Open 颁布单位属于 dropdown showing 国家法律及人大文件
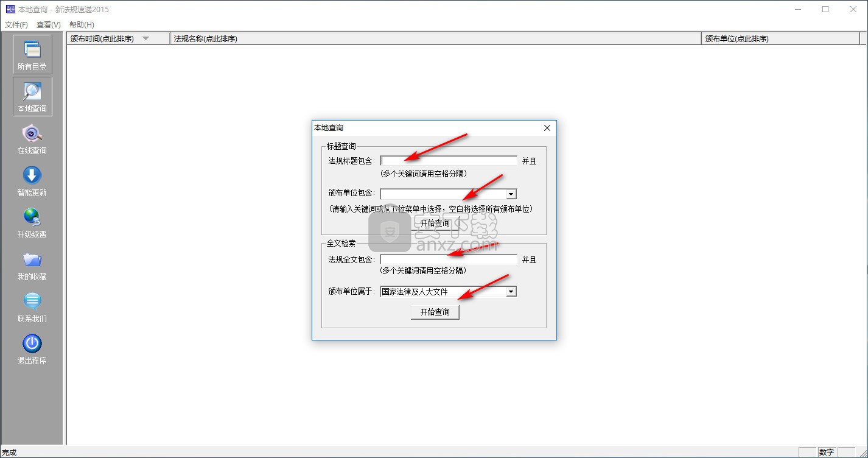Image resolution: width=868 pixels, height=458 pixels. point(449,292)
